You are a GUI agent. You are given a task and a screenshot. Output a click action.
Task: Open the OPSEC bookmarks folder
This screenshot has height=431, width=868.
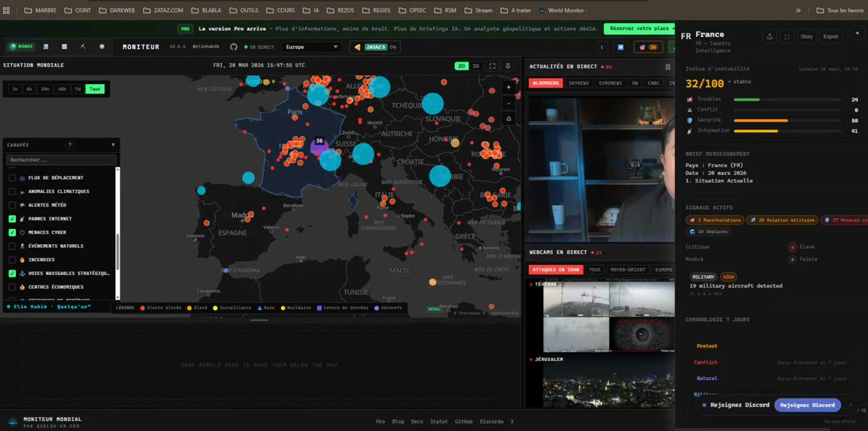413,10
